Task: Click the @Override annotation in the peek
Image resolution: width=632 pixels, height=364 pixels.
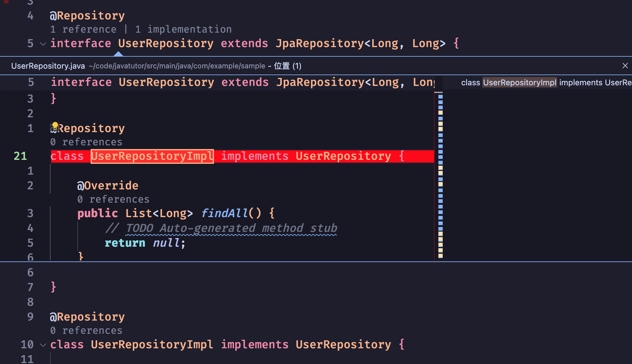Action: pyautogui.click(x=108, y=185)
